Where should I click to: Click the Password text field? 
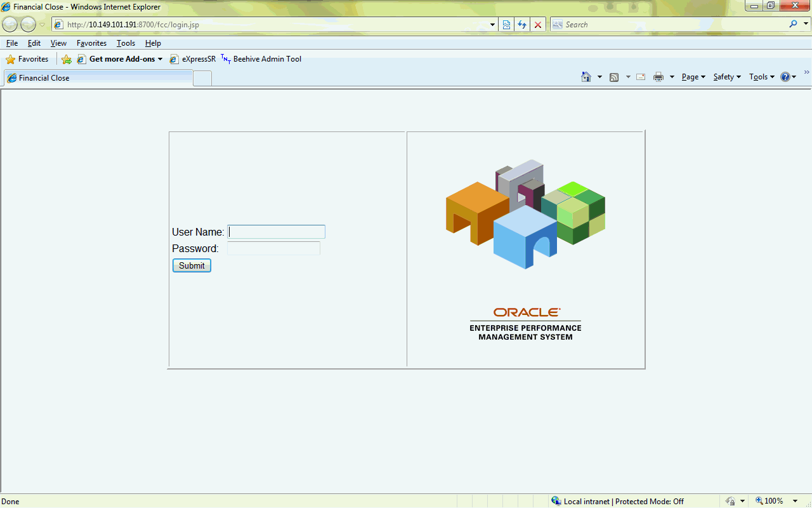coord(274,248)
